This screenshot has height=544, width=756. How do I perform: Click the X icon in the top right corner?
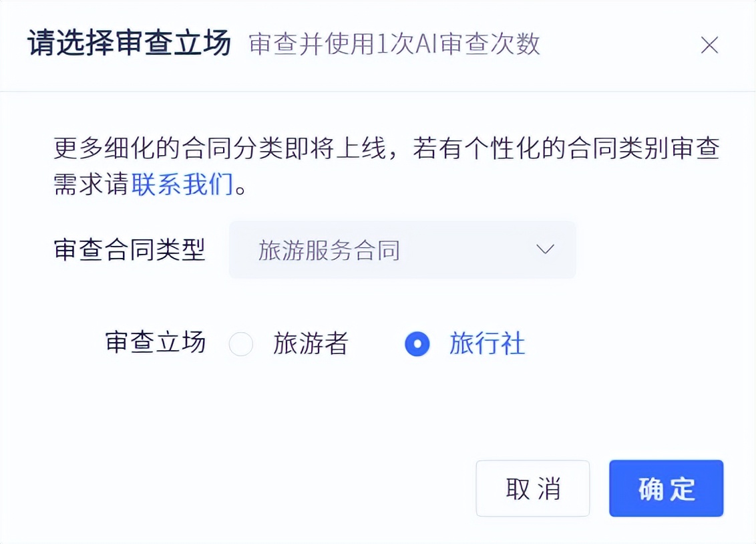[709, 45]
